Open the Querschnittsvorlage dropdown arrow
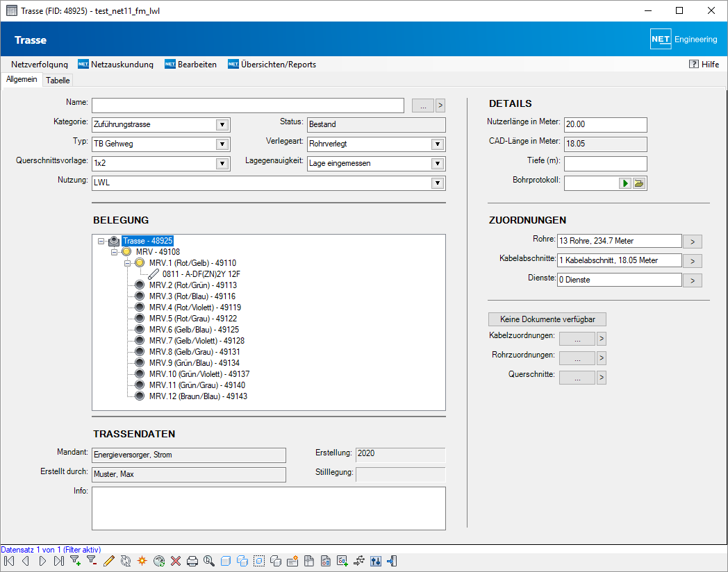 222,164
